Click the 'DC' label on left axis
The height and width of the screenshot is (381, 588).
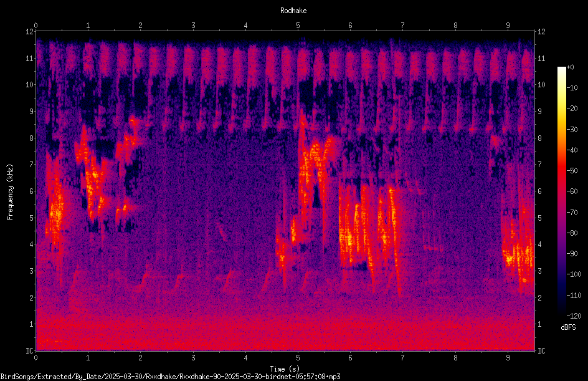pos(29,350)
